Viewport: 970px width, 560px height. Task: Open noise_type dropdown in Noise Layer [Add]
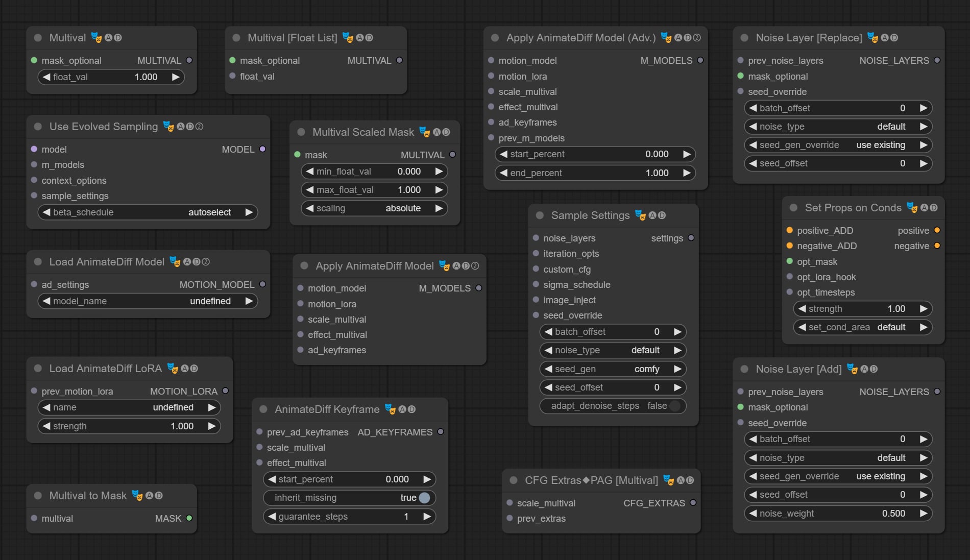(x=838, y=458)
